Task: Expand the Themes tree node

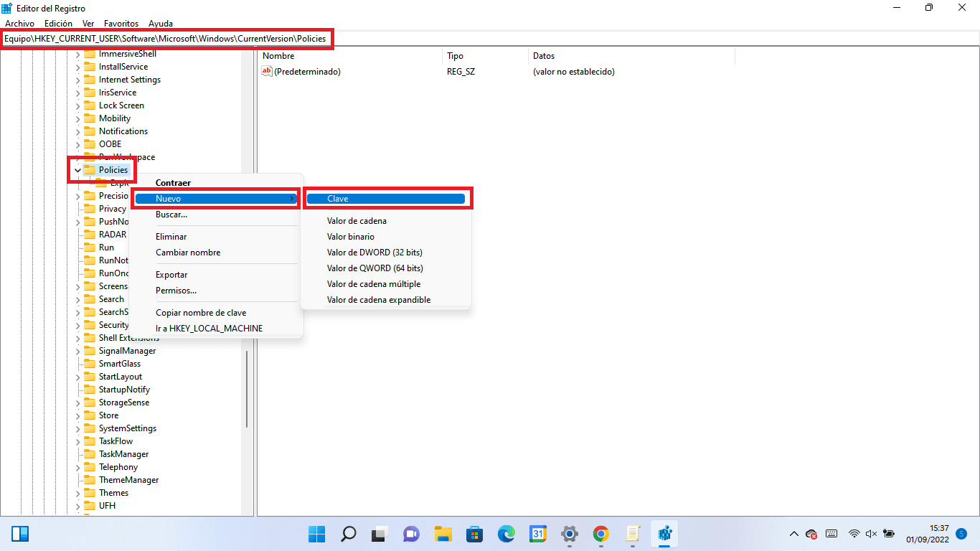Action: pos(77,493)
